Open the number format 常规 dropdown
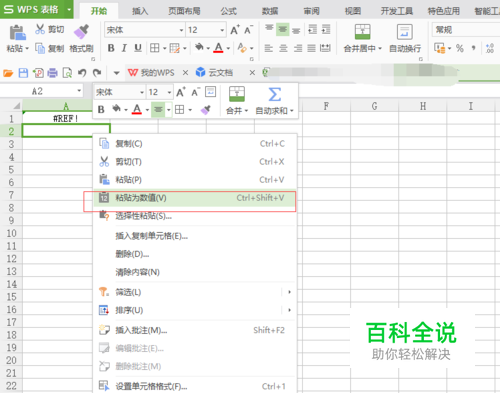The image size is (500, 393). pos(466,30)
